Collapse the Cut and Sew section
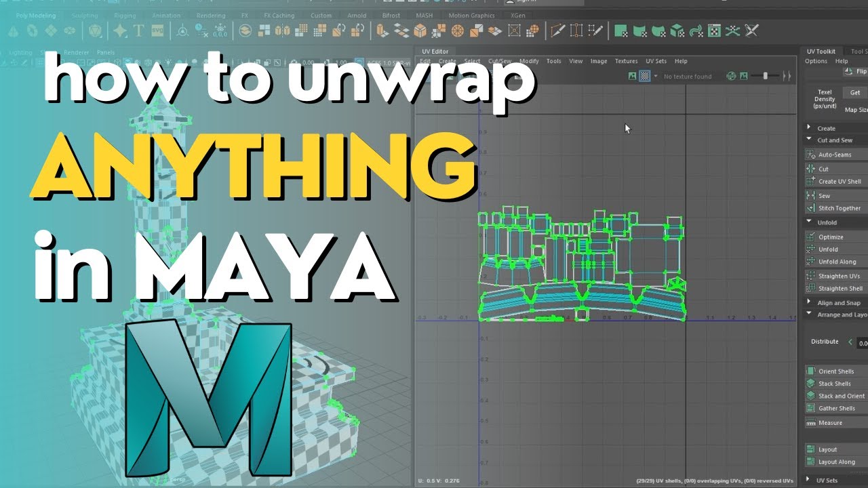 (x=809, y=140)
